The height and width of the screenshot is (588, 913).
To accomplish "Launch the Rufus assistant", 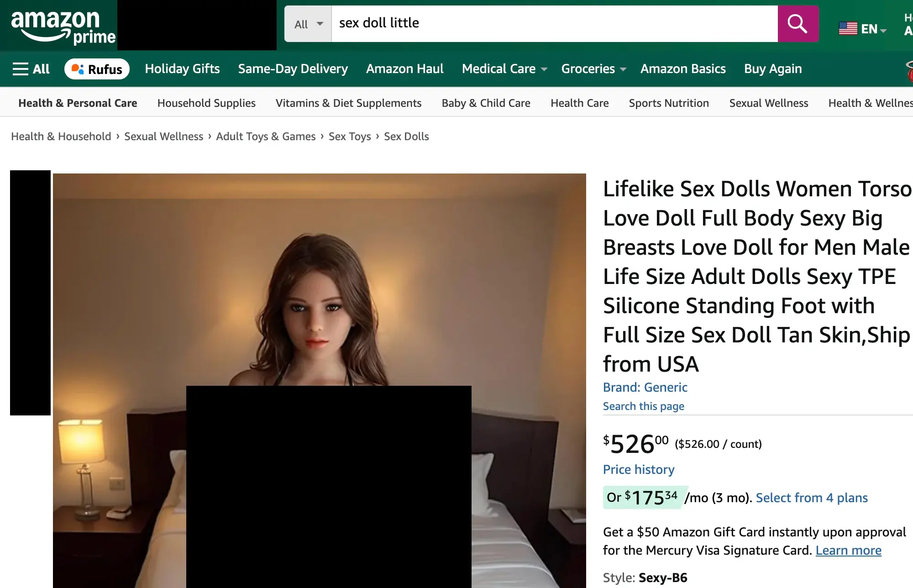I will (x=97, y=69).
